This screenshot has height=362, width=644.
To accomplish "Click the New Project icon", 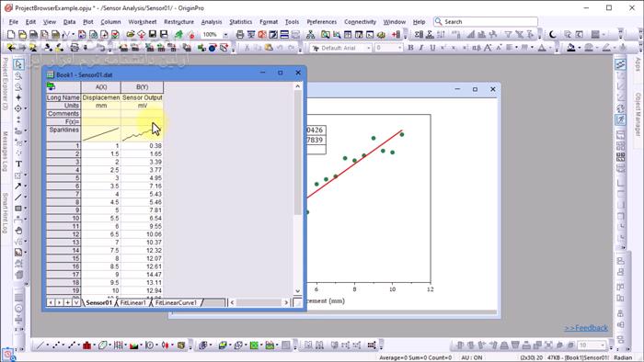I will (11, 35).
